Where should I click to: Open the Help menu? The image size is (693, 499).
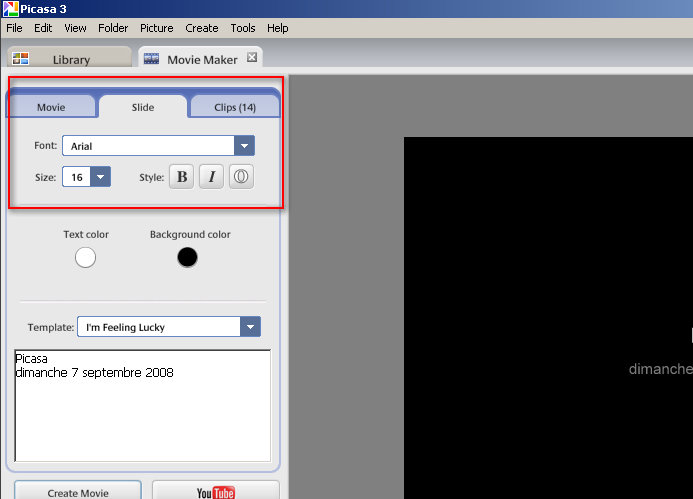278,28
